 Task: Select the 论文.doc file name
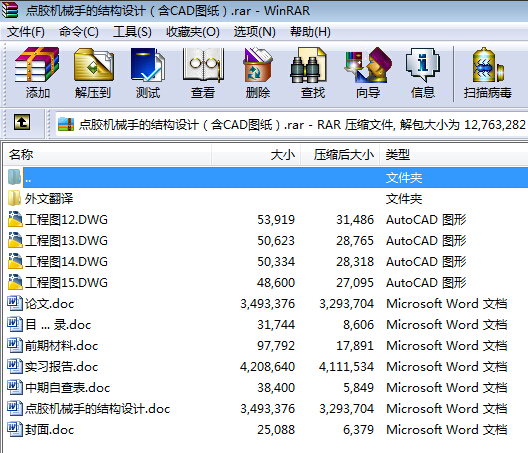coord(50,303)
